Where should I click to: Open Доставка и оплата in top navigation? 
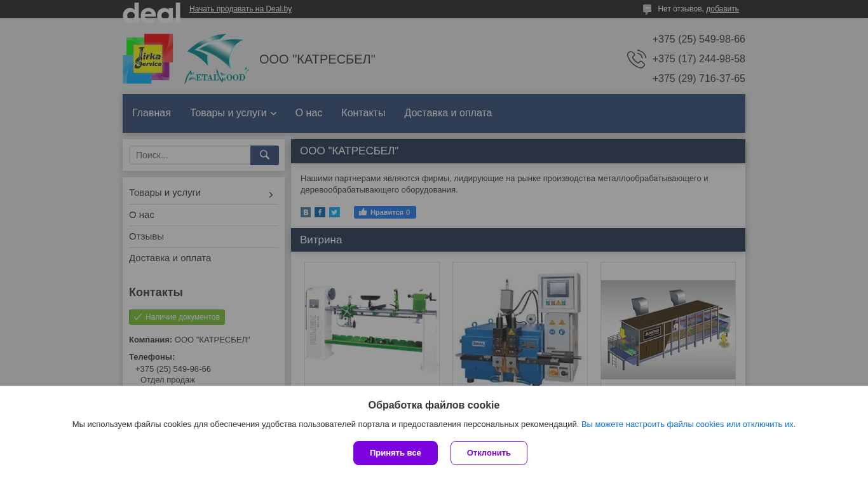tap(448, 113)
